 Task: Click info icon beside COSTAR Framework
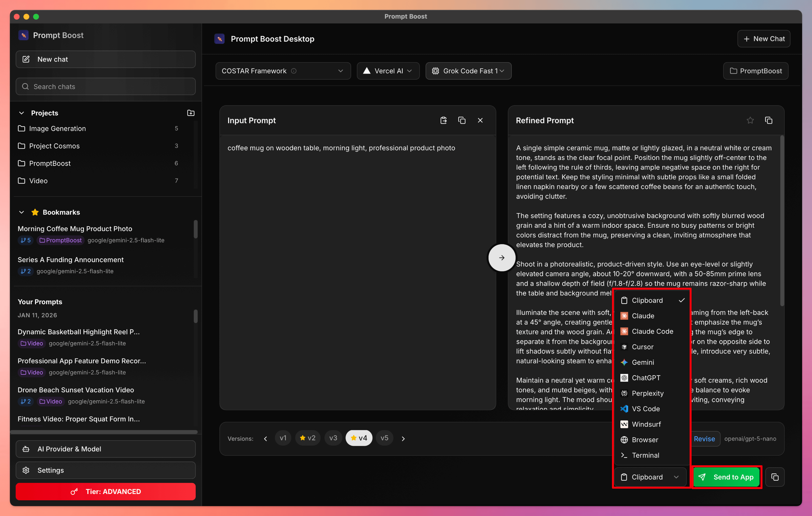[294, 71]
